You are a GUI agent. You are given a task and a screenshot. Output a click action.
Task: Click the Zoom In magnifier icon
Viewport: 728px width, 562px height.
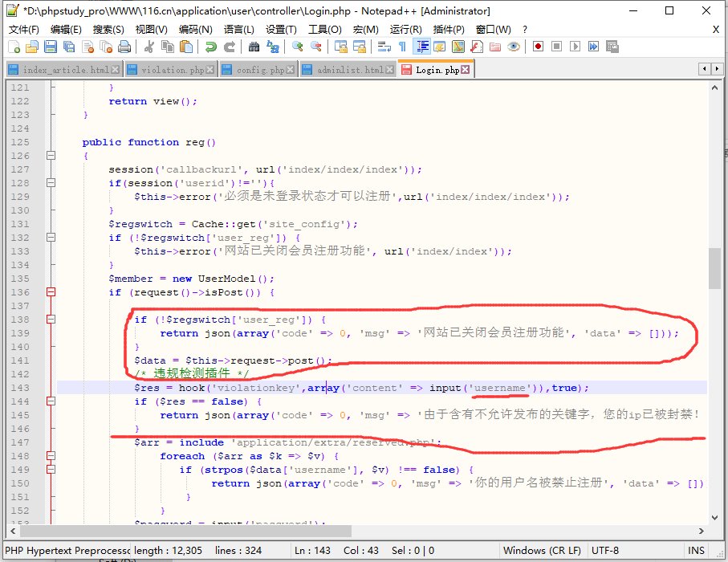click(297, 47)
